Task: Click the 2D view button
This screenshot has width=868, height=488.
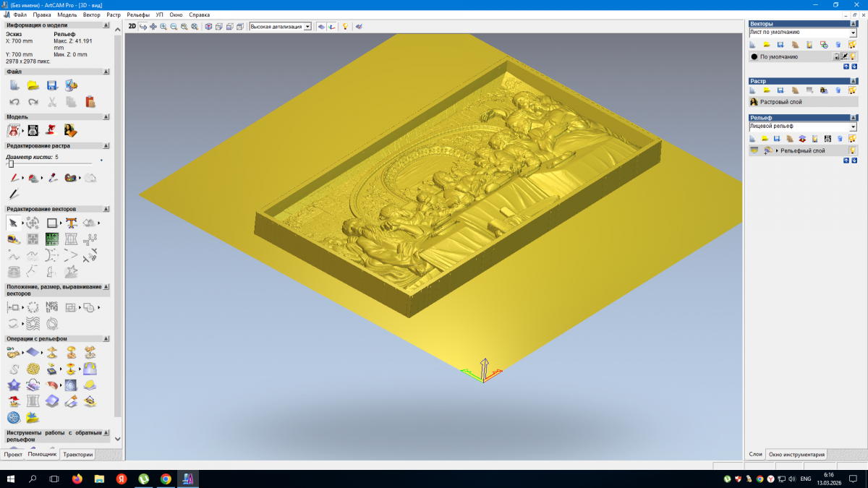Action: [x=132, y=27]
